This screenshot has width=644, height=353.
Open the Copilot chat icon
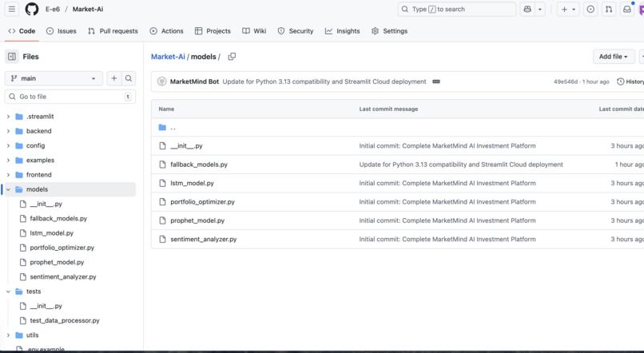(x=527, y=9)
